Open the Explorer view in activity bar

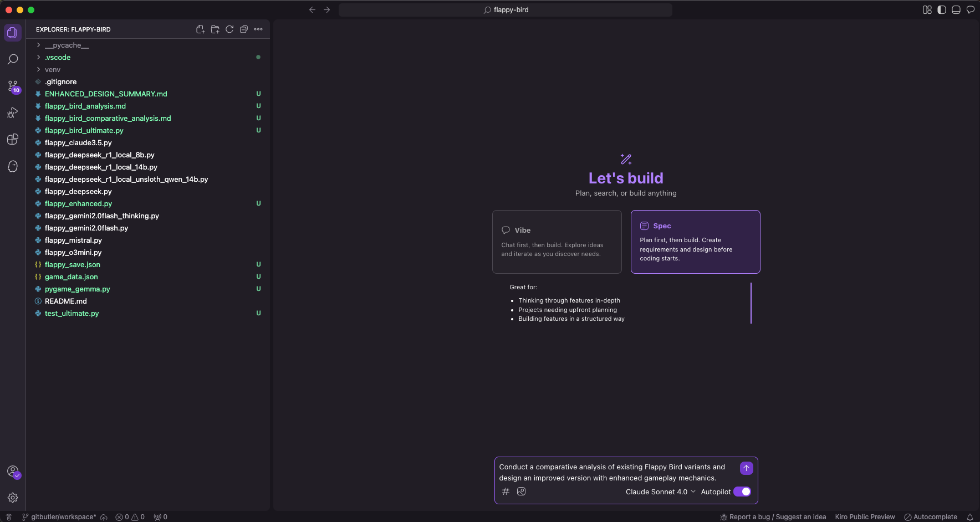12,33
